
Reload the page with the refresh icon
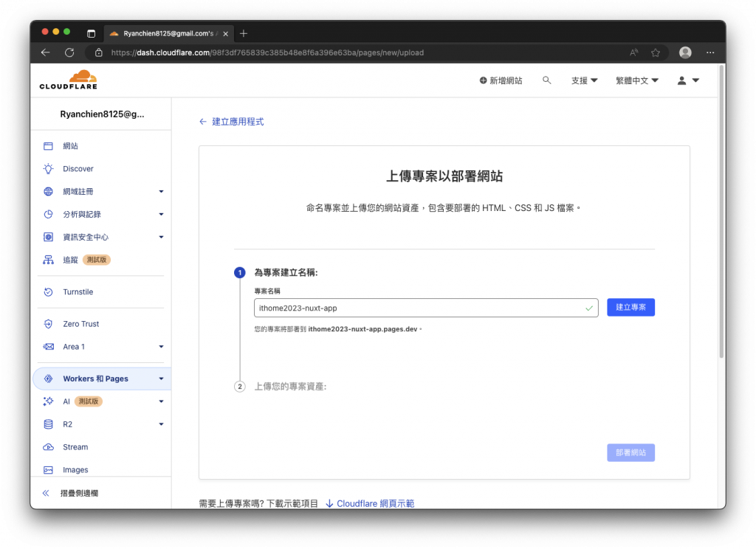[69, 52]
